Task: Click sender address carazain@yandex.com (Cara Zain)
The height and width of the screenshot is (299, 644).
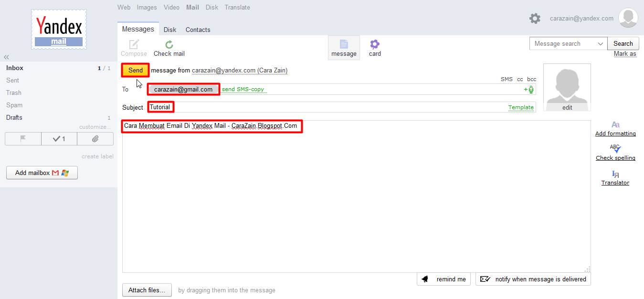Action: (x=240, y=70)
